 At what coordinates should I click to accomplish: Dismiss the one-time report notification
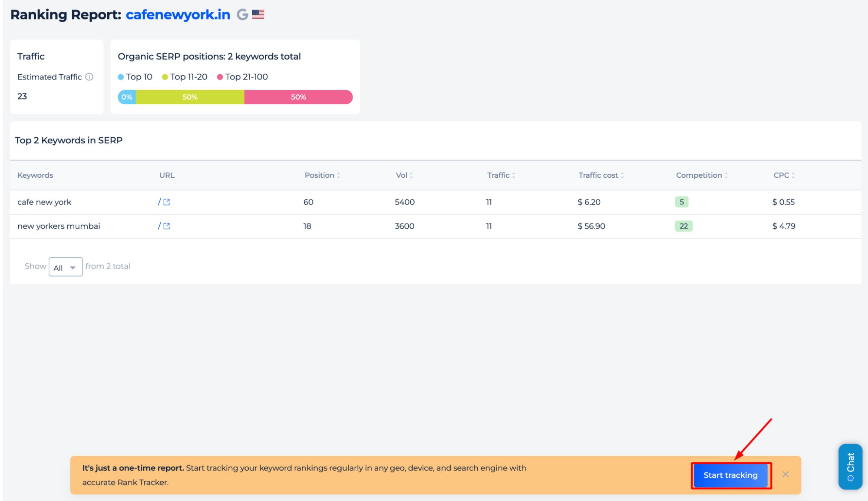(786, 475)
